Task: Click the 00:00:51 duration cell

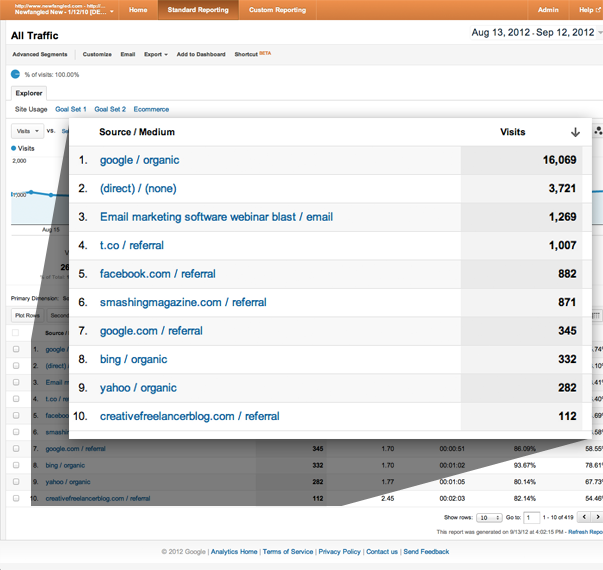Action: (x=452, y=448)
